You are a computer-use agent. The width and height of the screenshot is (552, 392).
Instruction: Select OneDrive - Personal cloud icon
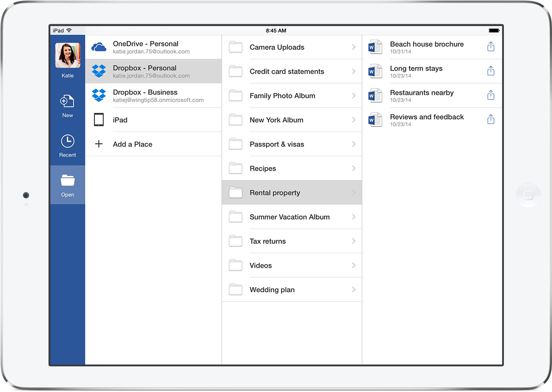(x=99, y=47)
